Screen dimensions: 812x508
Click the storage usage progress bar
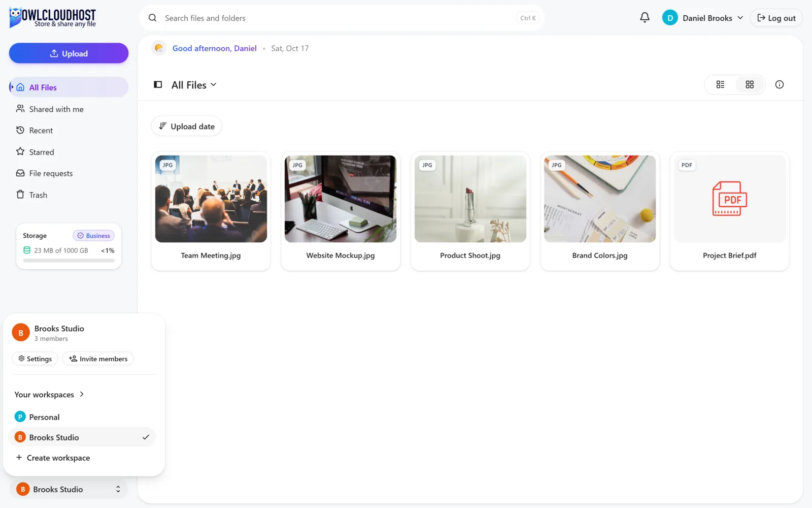tap(69, 261)
